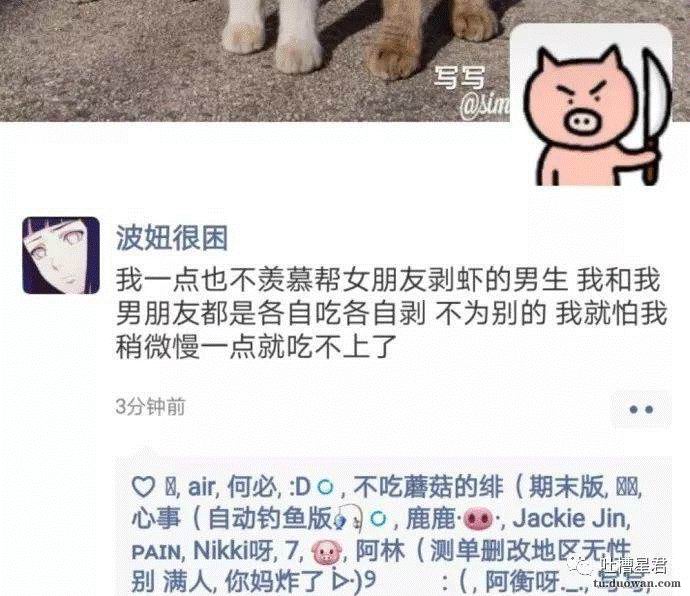Click the 3分钟前 timestamp

coord(150,406)
